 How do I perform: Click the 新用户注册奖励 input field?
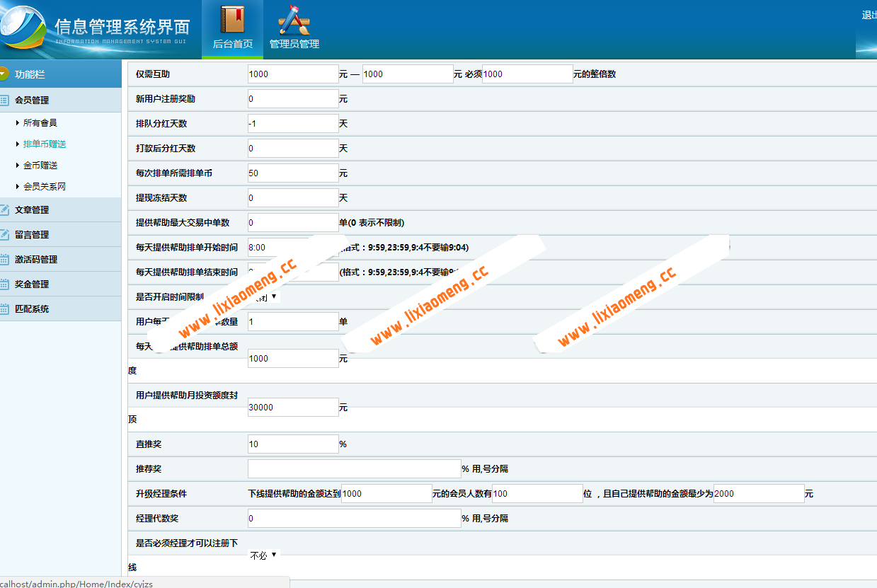tap(292, 98)
